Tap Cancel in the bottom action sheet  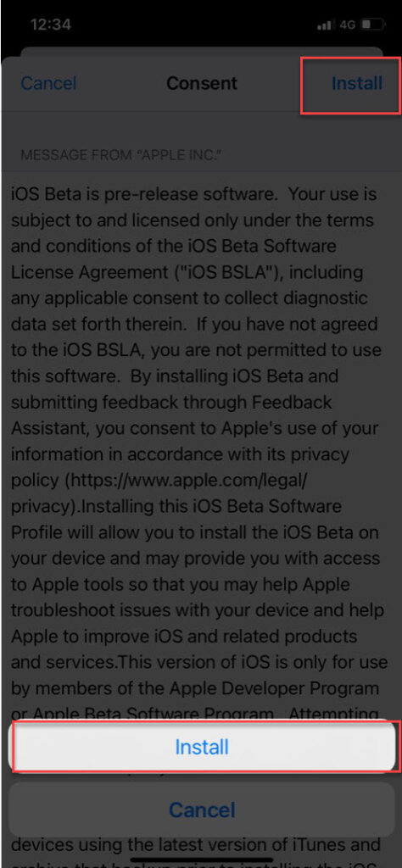coord(202,810)
